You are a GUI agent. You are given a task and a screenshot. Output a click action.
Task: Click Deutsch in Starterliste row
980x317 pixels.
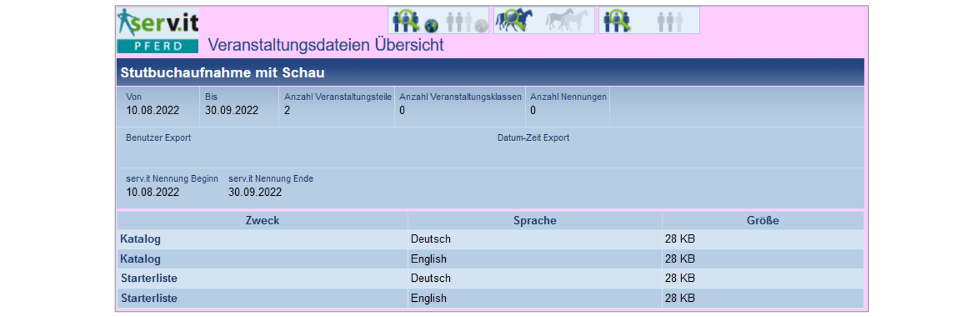click(431, 278)
